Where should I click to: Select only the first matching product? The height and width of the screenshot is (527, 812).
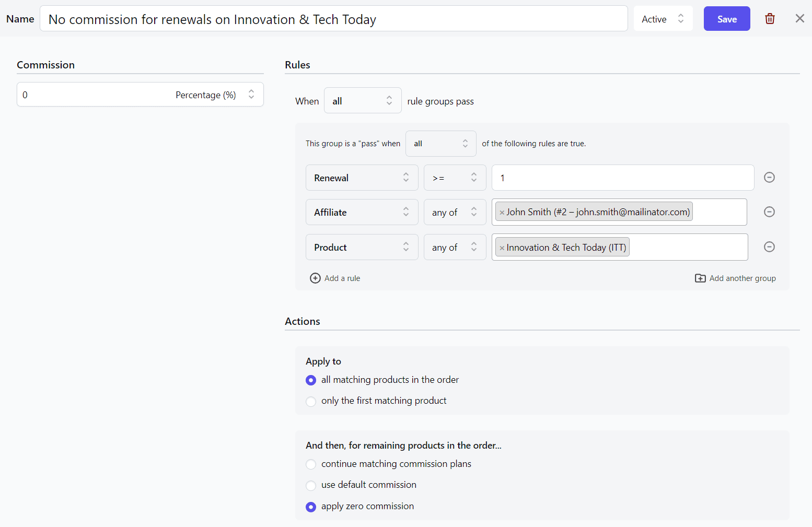point(311,401)
